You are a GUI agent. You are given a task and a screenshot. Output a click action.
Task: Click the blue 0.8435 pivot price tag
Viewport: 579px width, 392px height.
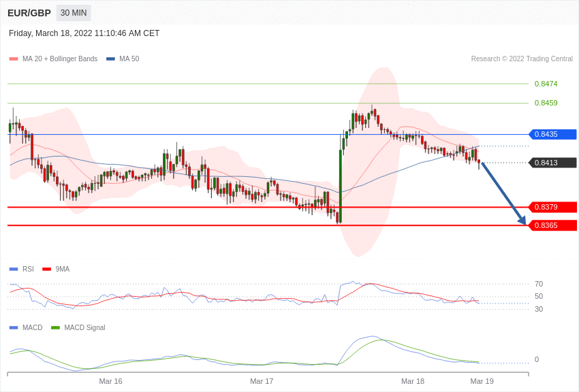(553, 134)
